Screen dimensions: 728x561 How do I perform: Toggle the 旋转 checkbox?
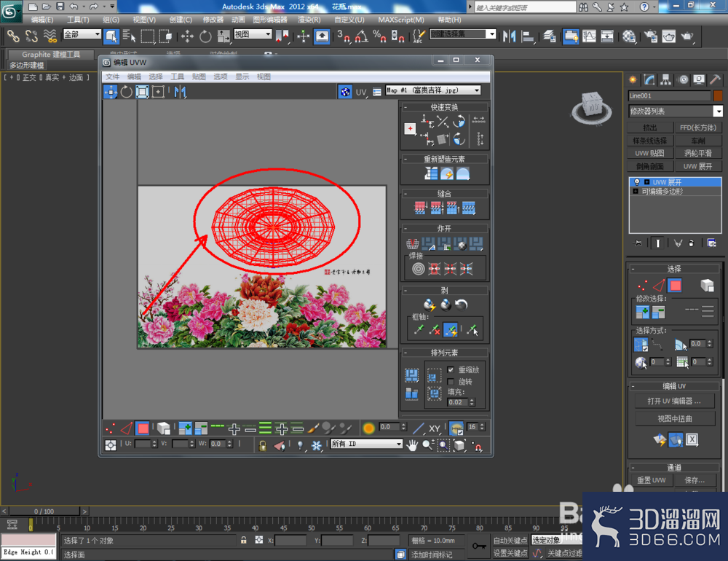(x=451, y=382)
